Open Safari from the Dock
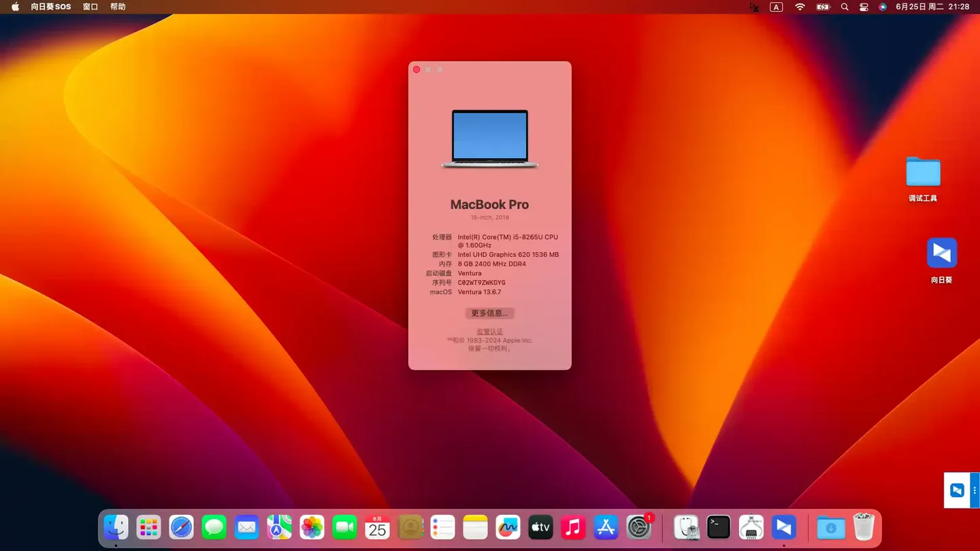Image resolution: width=980 pixels, height=551 pixels. click(181, 527)
